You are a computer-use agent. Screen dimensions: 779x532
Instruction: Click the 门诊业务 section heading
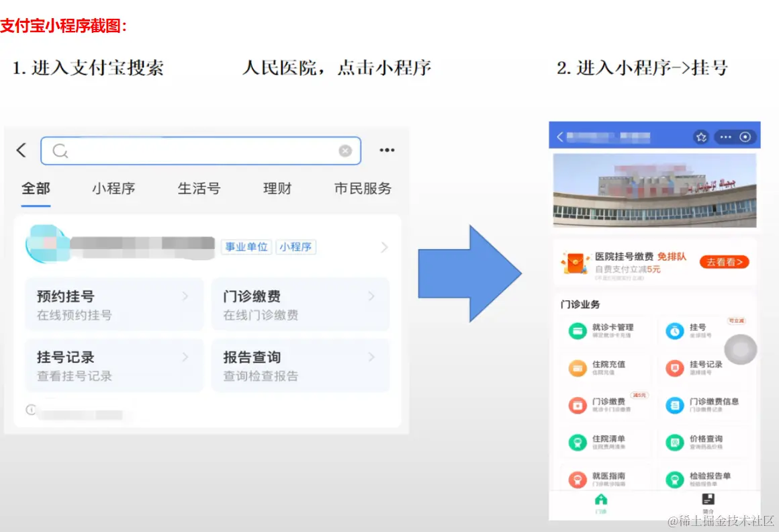(x=580, y=304)
